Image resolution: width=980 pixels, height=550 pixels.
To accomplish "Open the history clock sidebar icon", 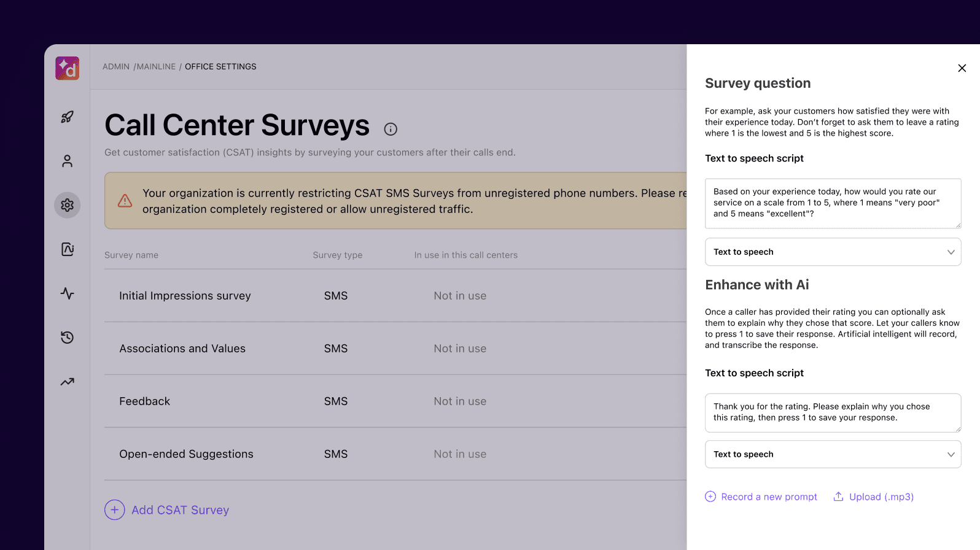I will pos(68,338).
